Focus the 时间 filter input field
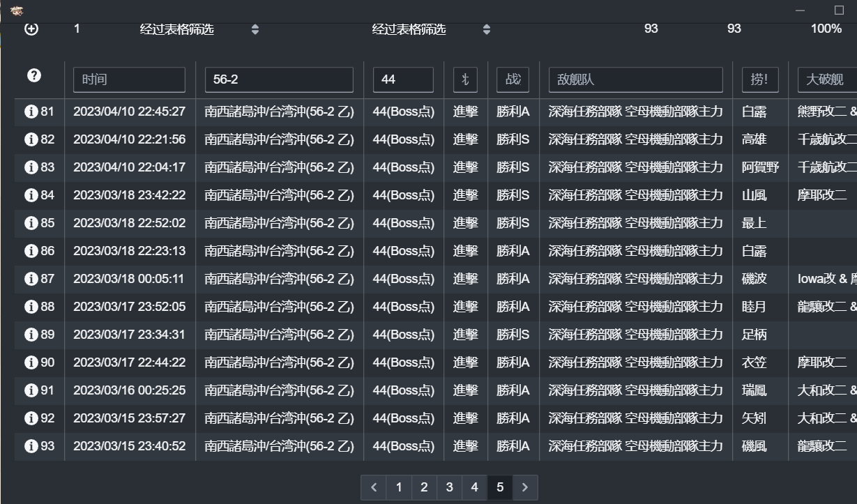The width and height of the screenshot is (857, 504). point(129,79)
